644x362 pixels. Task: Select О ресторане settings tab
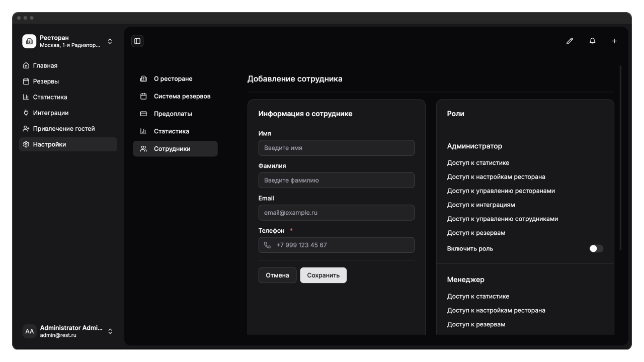pos(173,79)
